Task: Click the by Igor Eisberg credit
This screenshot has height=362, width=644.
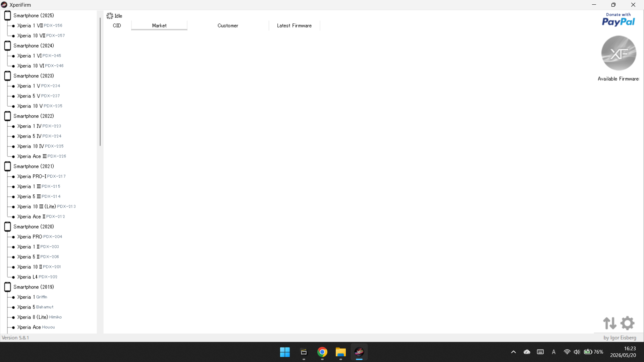Action: click(620, 338)
